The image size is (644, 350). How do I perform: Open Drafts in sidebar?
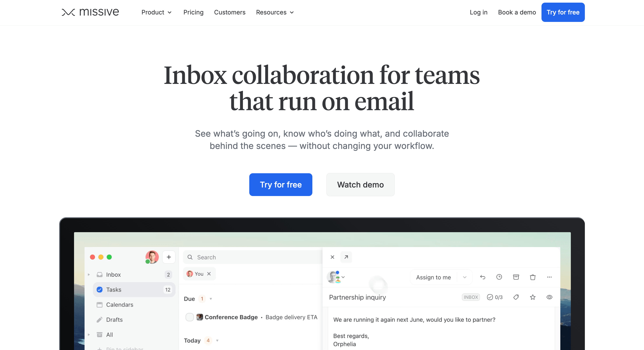[114, 320]
